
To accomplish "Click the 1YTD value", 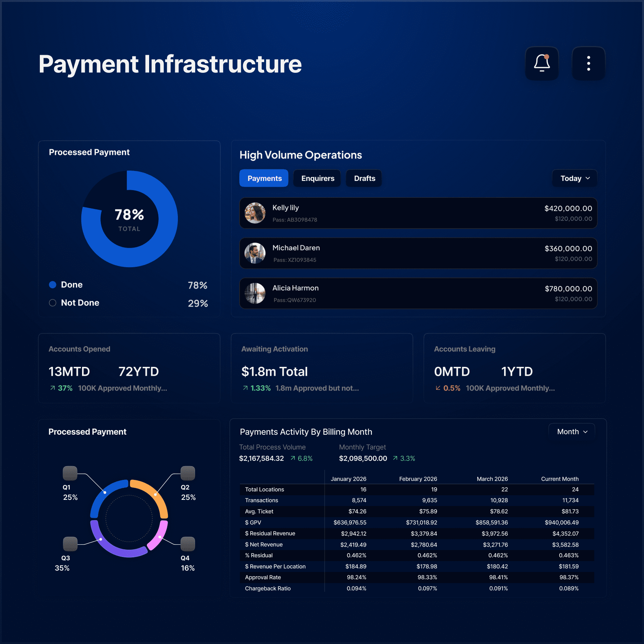I will pyautogui.click(x=517, y=371).
